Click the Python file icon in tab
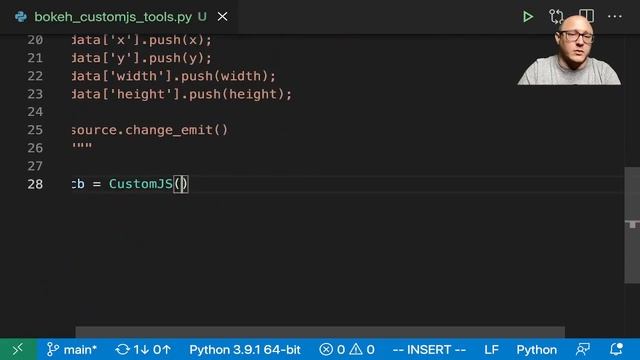This screenshot has width=640, height=360. [x=21, y=17]
